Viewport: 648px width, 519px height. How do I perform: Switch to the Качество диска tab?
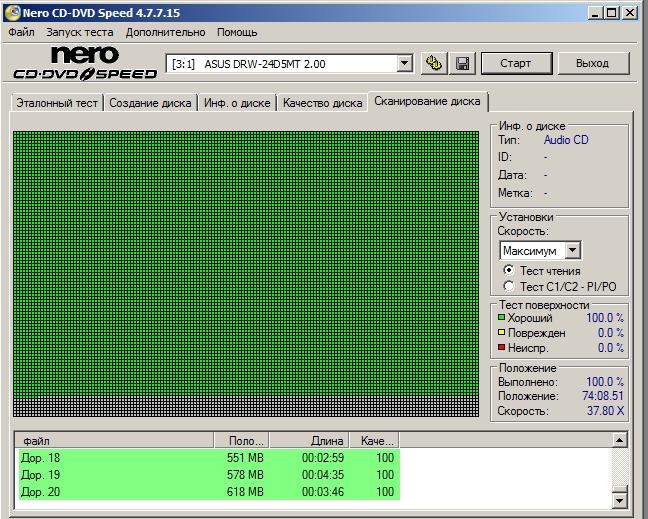click(x=322, y=103)
